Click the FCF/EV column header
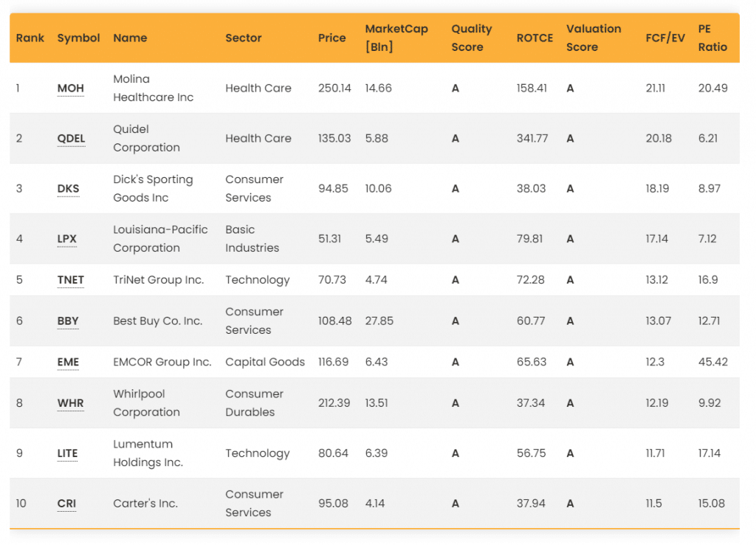756x545 pixels. pyautogui.click(x=665, y=38)
